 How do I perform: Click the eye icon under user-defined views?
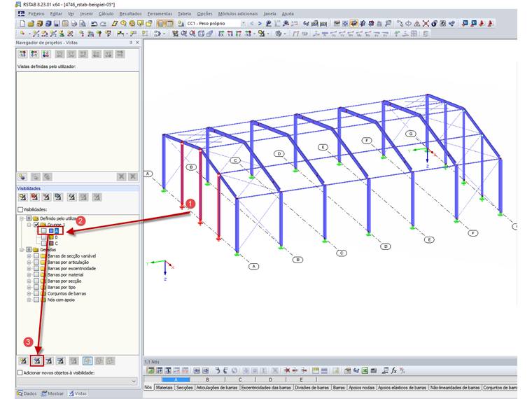click(x=22, y=177)
